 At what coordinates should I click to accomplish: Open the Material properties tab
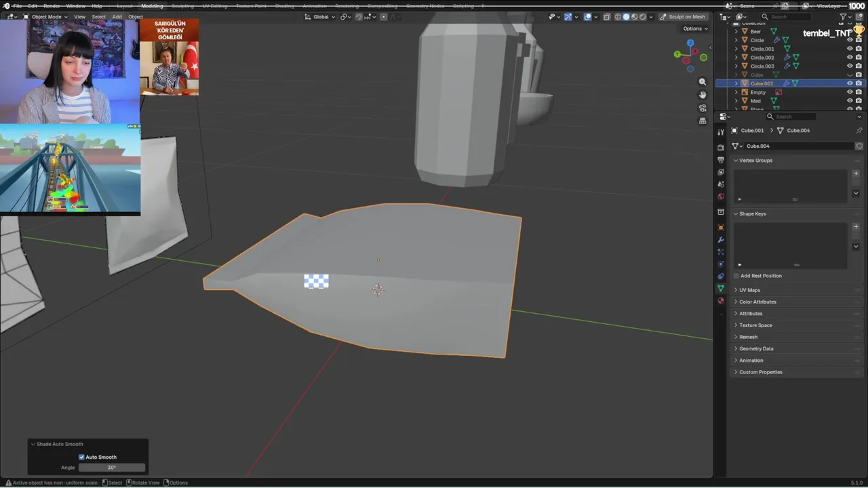pyautogui.click(x=721, y=301)
